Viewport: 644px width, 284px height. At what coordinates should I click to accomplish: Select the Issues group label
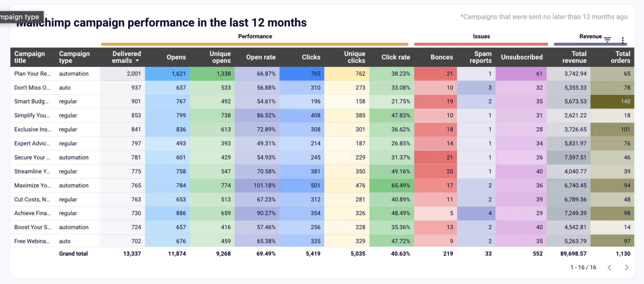[x=481, y=36]
